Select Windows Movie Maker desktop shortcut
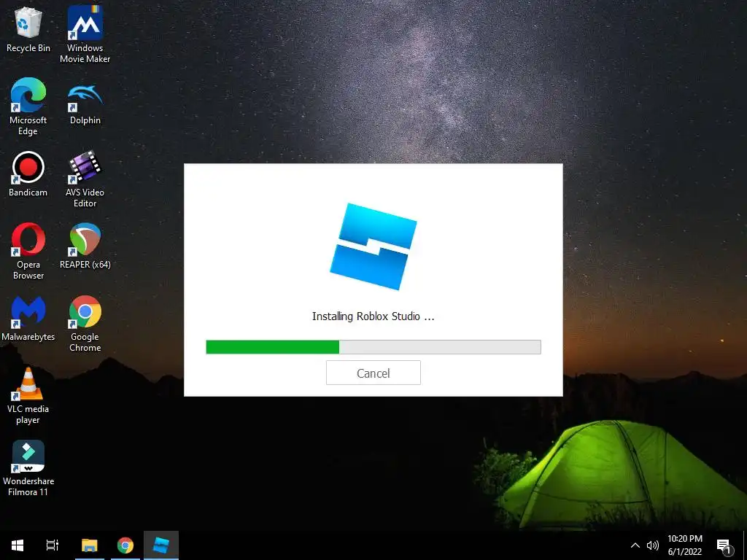 click(85, 34)
